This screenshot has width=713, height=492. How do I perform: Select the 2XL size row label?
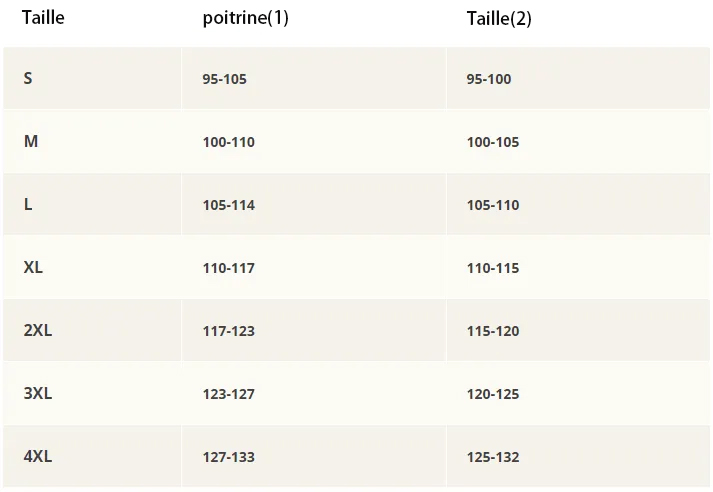[38, 331]
